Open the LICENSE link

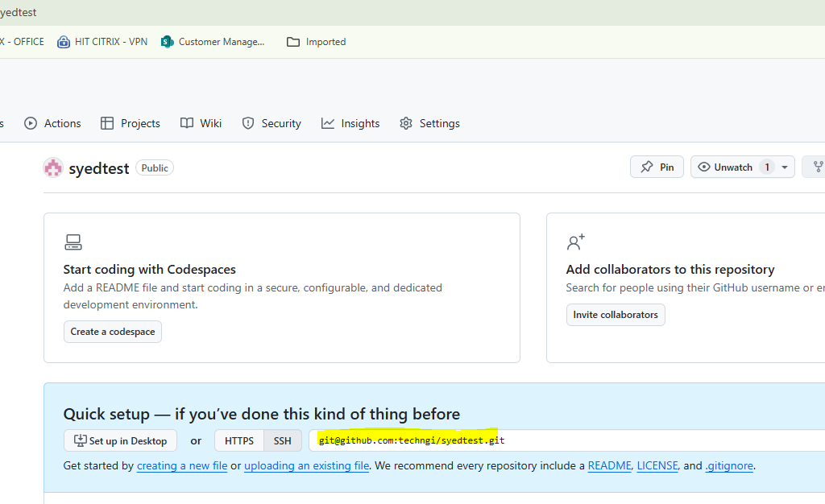(x=657, y=465)
